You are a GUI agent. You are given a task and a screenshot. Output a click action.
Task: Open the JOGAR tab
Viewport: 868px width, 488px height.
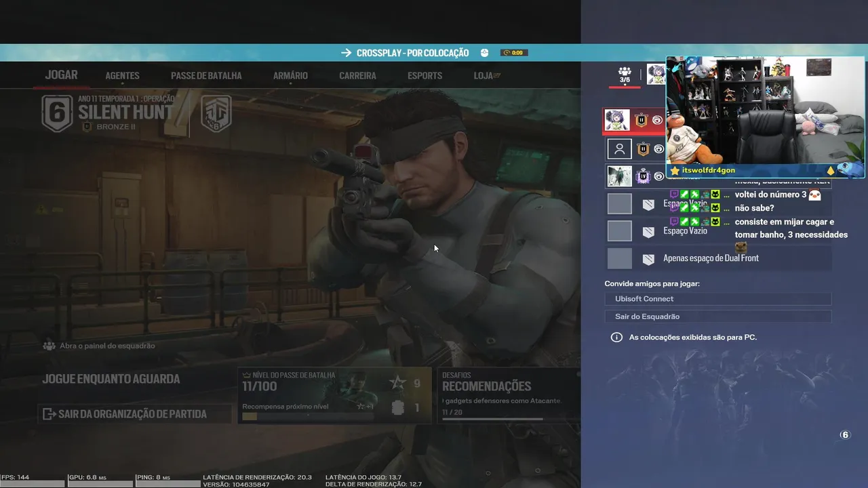61,75
